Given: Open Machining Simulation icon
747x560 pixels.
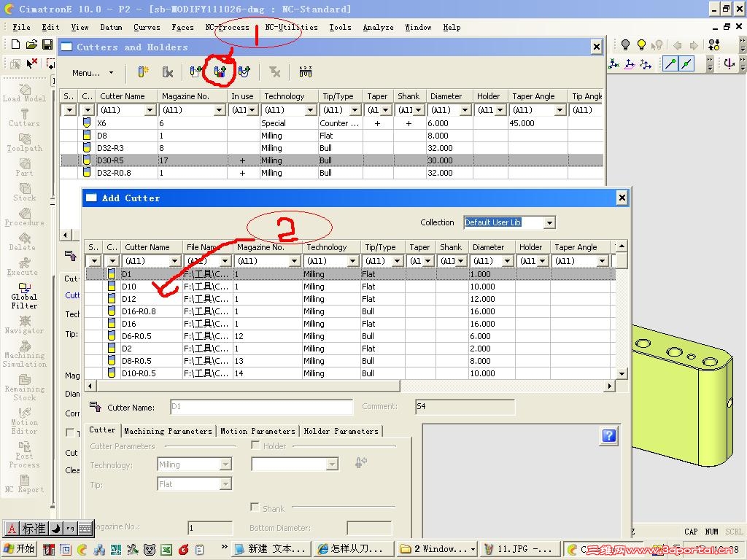Looking at the screenshot, I should pyautogui.click(x=24, y=354).
